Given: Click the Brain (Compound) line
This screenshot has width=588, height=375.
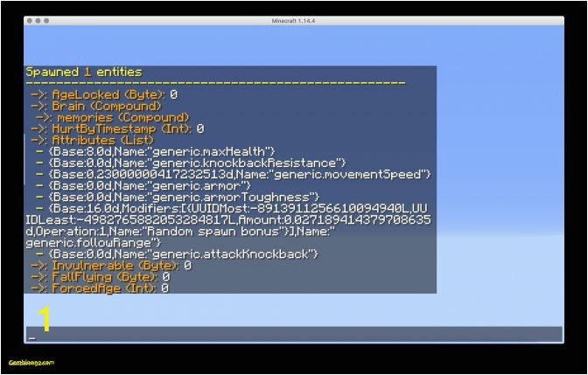Looking at the screenshot, I should [x=96, y=106].
